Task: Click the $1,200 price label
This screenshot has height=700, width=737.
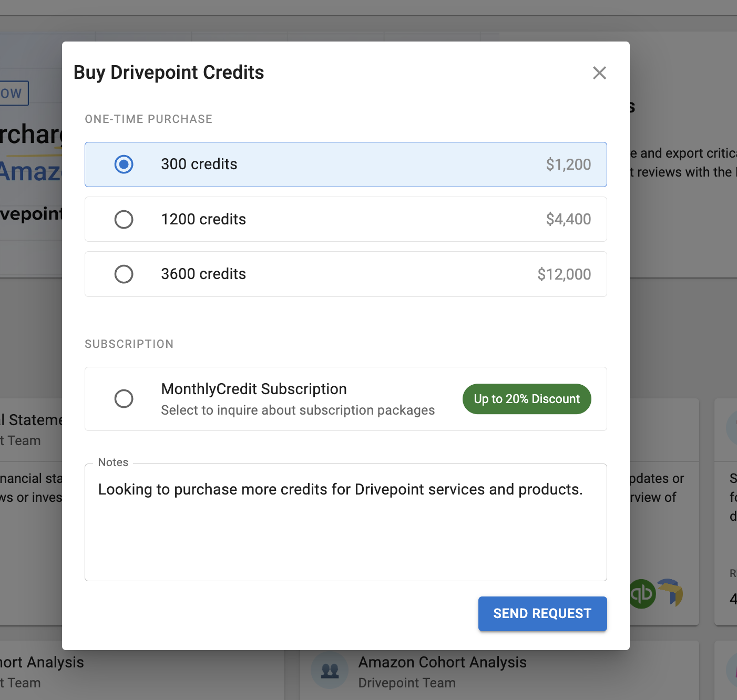Action: coord(568,164)
